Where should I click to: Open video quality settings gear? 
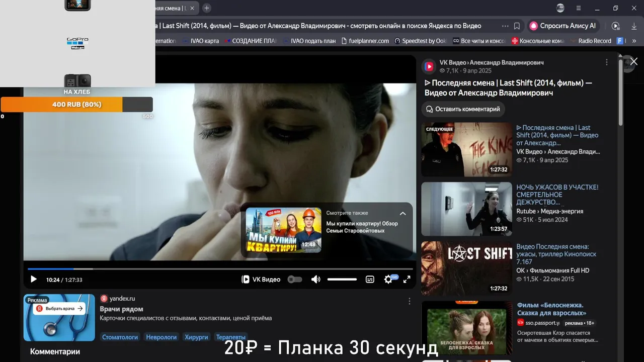tap(388, 280)
